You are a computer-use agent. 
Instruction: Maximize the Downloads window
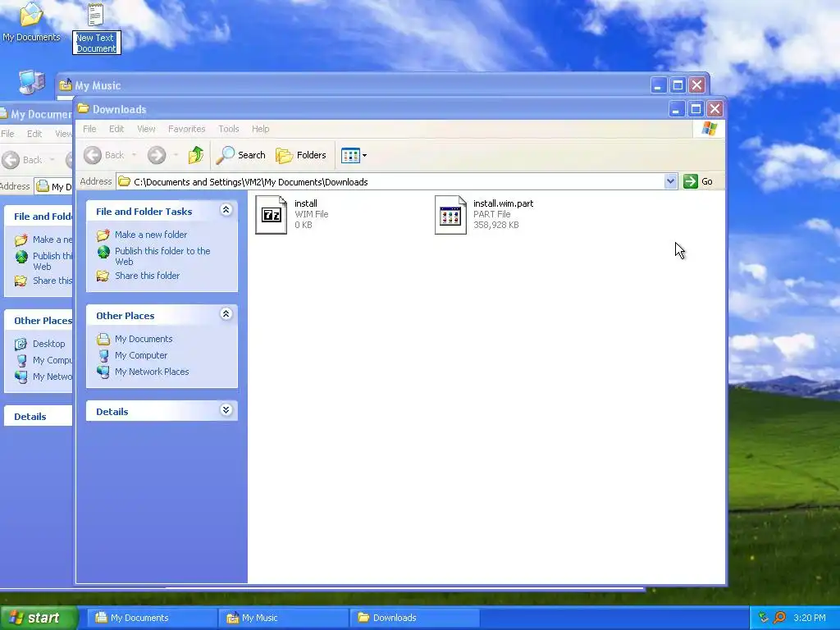696,109
